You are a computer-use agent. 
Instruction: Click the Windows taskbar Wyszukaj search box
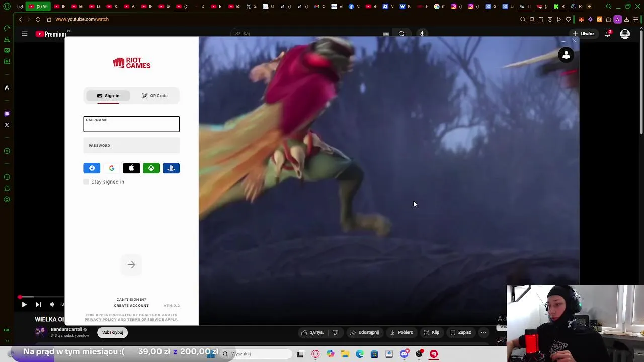click(x=256, y=354)
